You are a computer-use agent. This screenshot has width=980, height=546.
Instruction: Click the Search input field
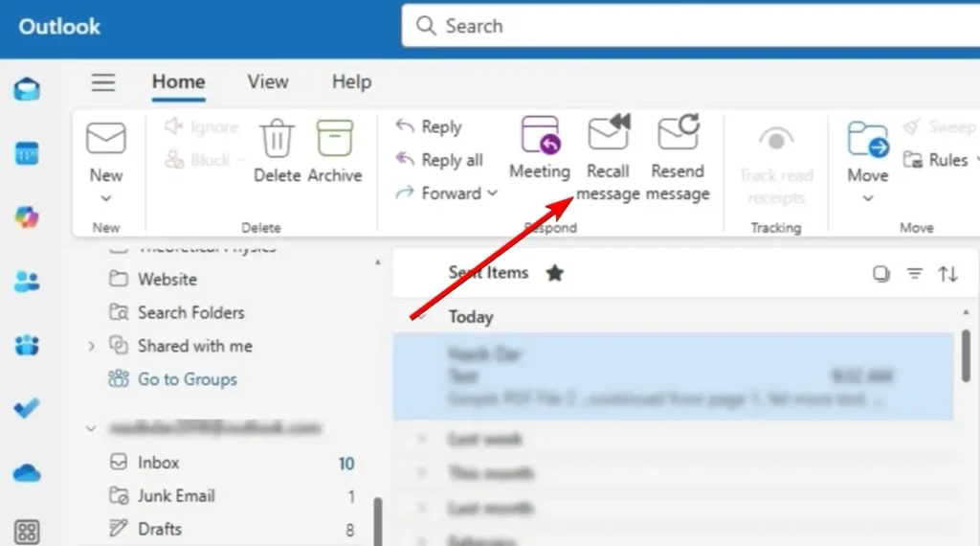pos(689,27)
